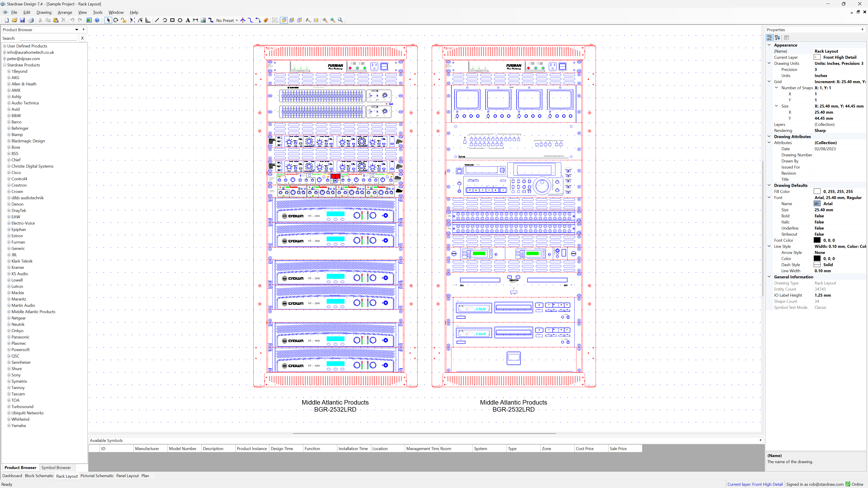Image resolution: width=868 pixels, height=488 pixels.
Task: Switch to the Block Schematic tab
Action: click(x=39, y=476)
